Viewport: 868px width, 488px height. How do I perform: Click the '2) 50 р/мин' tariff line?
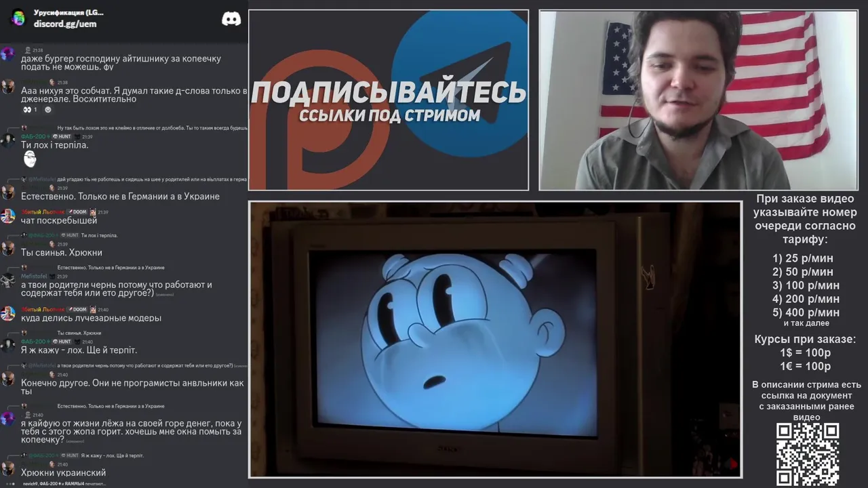coord(803,272)
